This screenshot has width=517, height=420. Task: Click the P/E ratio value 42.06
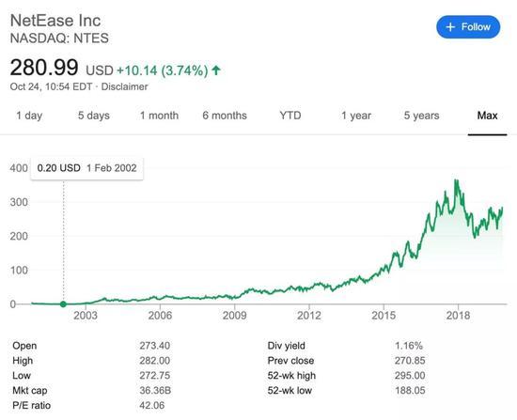click(x=151, y=405)
